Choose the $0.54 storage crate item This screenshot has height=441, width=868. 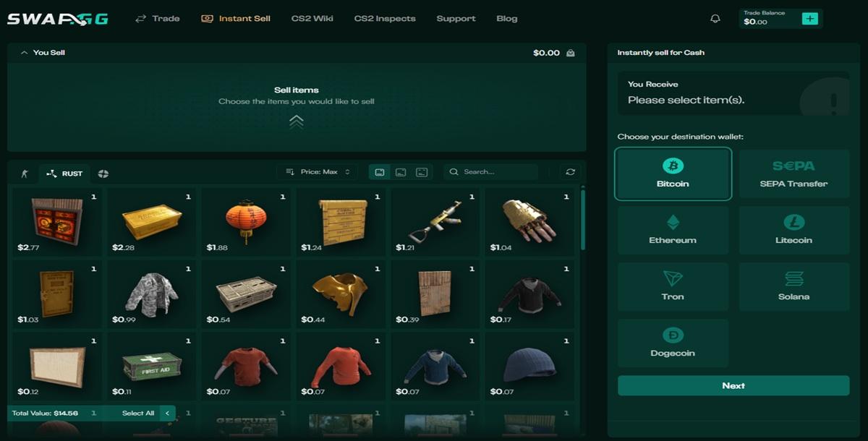coord(247,294)
